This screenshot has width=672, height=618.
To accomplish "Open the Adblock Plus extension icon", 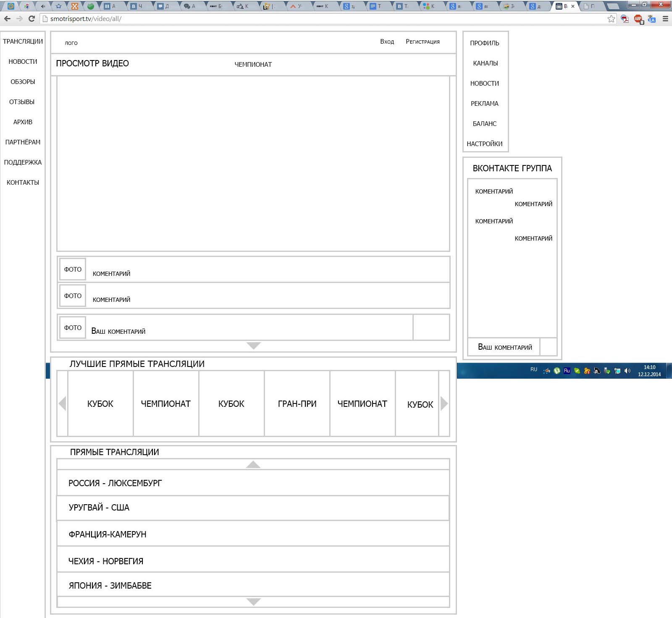I will pos(638,19).
